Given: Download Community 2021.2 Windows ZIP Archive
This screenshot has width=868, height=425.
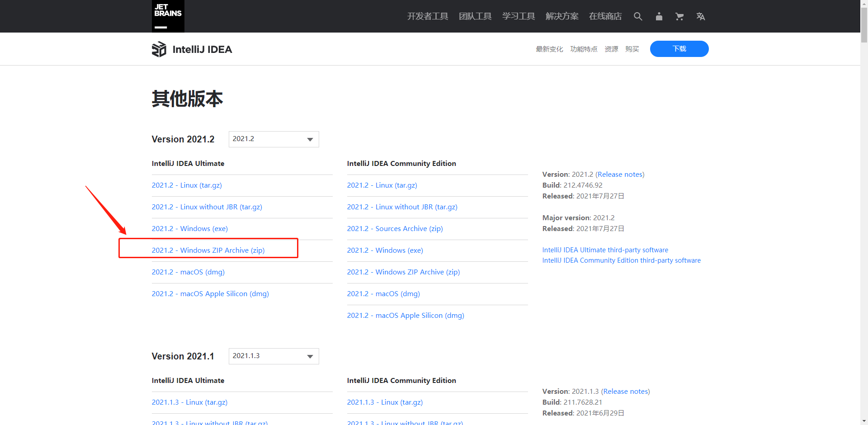Looking at the screenshot, I should pyautogui.click(x=404, y=272).
